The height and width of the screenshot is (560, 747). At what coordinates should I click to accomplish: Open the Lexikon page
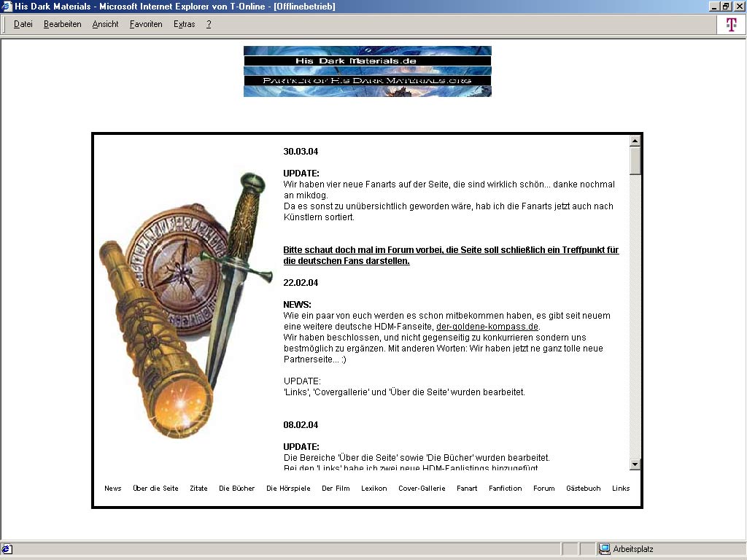(374, 488)
